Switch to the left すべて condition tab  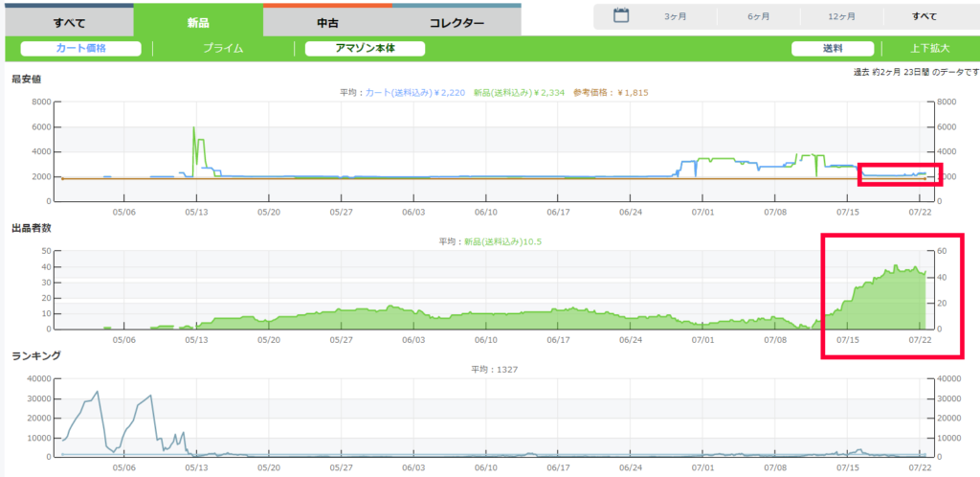pyautogui.click(x=69, y=22)
